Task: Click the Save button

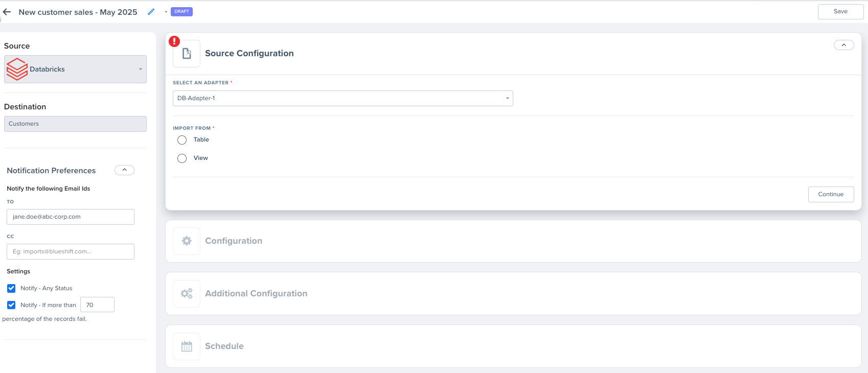Action: pyautogui.click(x=840, y=12)
